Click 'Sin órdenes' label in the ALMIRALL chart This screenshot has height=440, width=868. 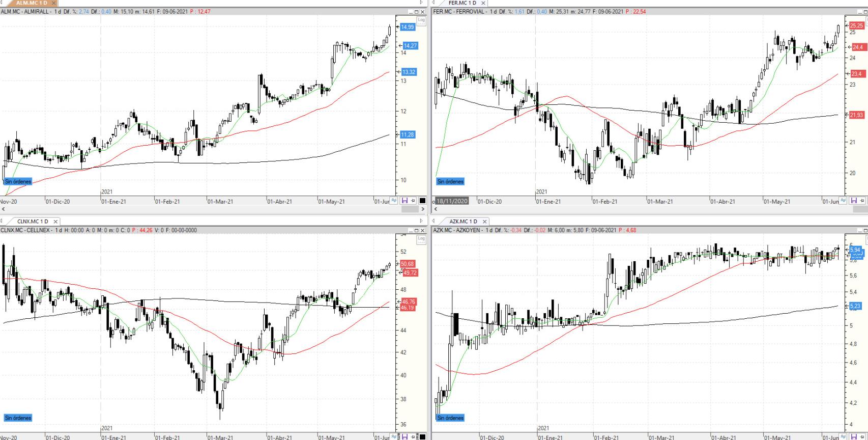[x=18, y=181]
